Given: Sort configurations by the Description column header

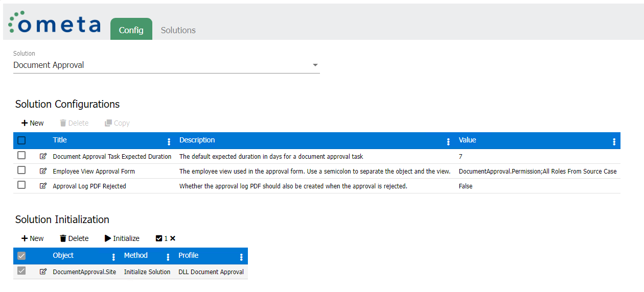Looking at the screenshot, I should coord(197,140).
